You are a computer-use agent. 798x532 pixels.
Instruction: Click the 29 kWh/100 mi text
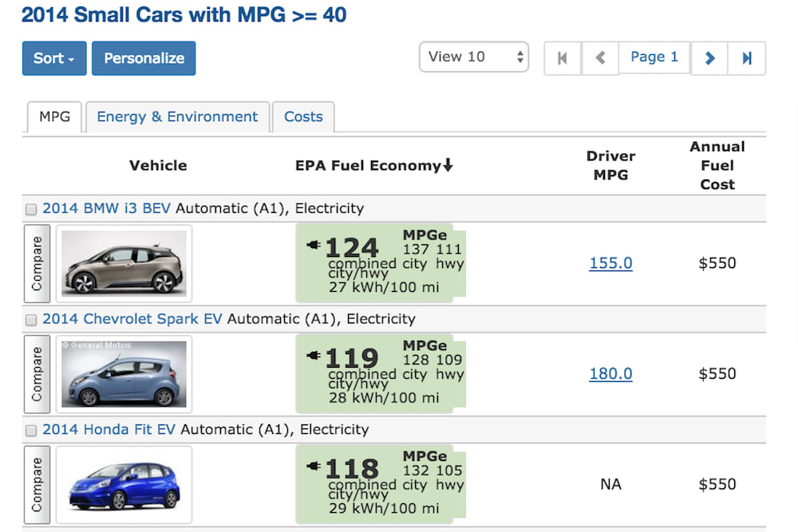pyautogui.click(x=384, y=508)
